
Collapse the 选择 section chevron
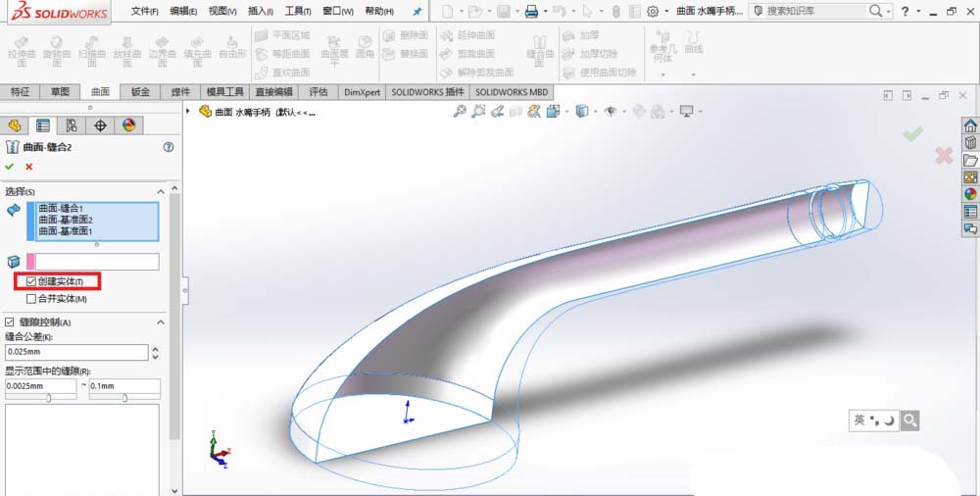[160, 191]
